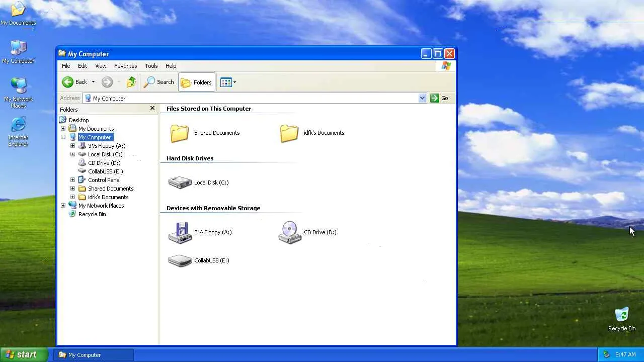Click the system tray notification icon

606,354
